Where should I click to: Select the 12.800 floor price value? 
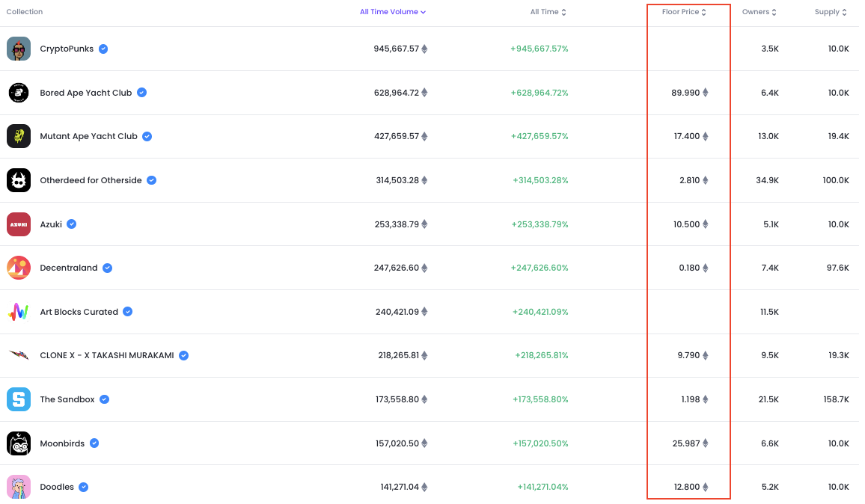(x=687, y=488)
